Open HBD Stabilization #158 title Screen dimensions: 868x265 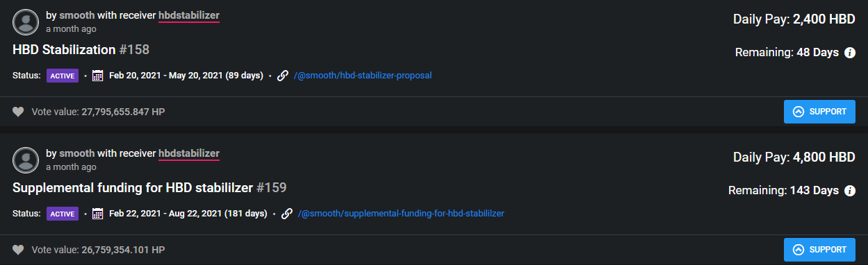click(81, 50)
